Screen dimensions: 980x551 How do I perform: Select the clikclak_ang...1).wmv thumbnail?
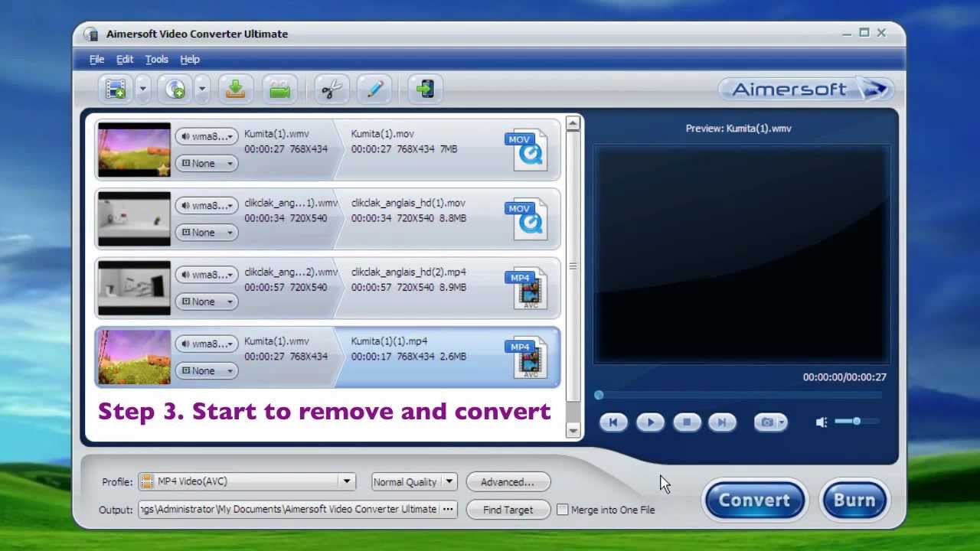coord(134,219)
